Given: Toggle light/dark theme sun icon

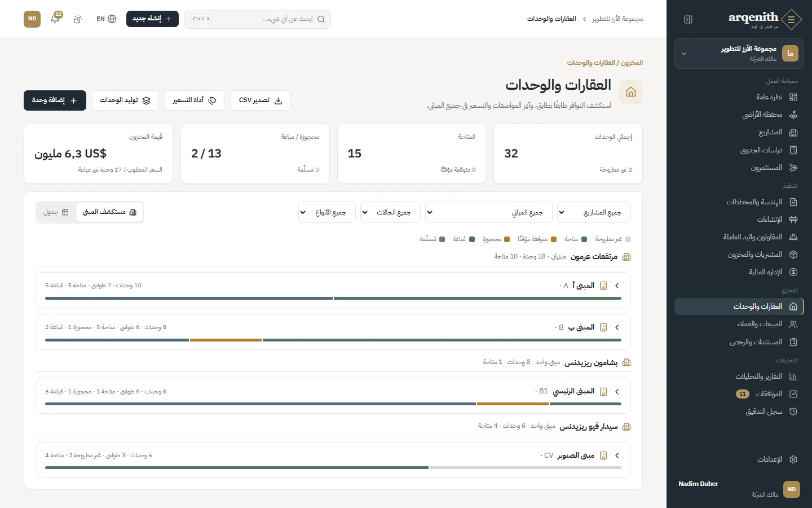Looking at the screenshot, I should 78,19.
